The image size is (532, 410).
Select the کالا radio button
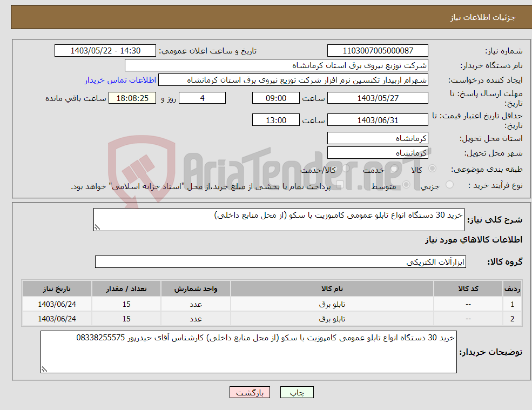(432, 169)
